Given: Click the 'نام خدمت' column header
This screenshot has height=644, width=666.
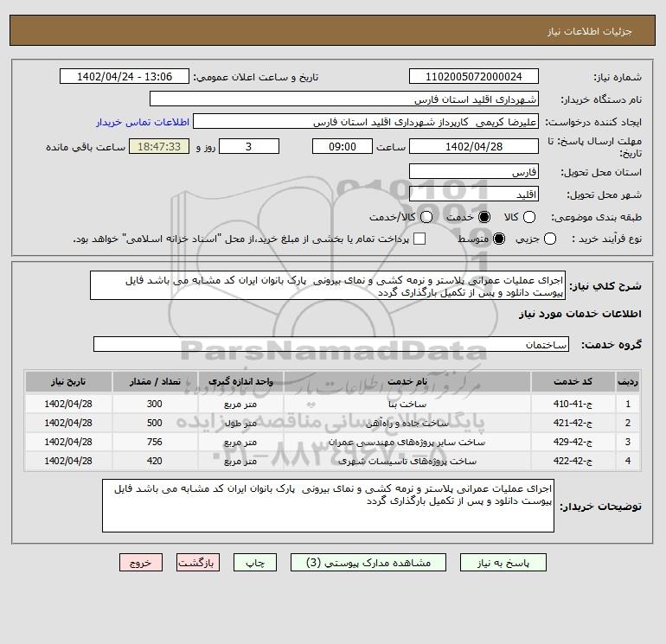Looking at the screenshot, I should click(x=407, y=381).
